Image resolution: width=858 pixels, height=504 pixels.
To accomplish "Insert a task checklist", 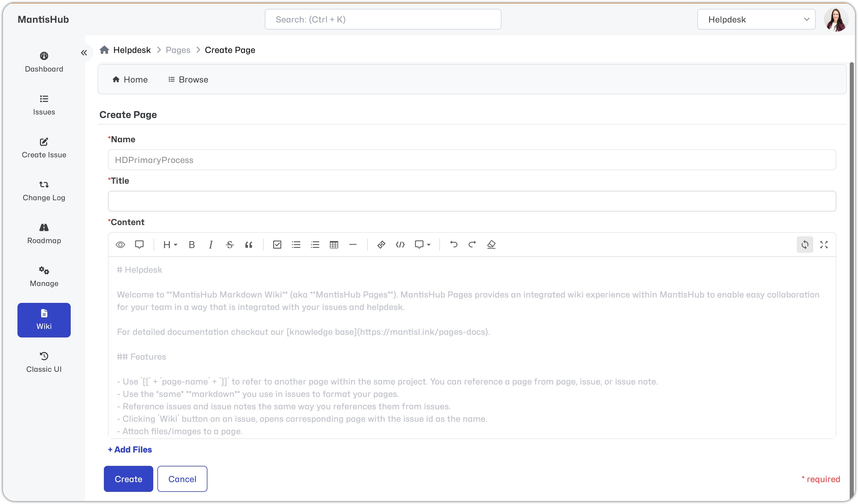I will pos(277,245).
